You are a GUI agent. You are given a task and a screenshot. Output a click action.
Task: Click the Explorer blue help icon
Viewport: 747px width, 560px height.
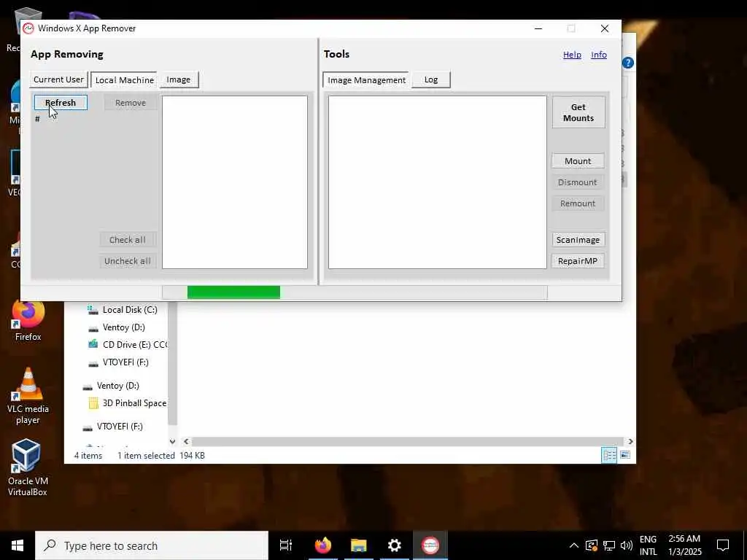coord(628,63)
